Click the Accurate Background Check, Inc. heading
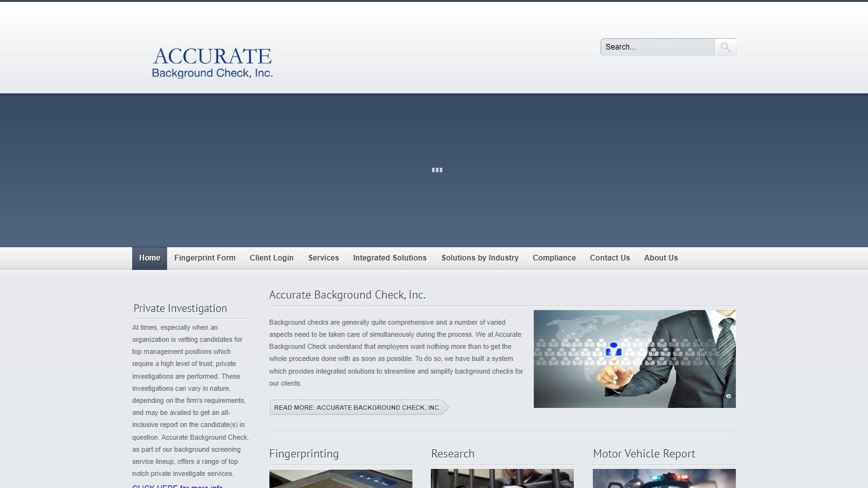The image size is (868, 488). [x=347, y=295]
